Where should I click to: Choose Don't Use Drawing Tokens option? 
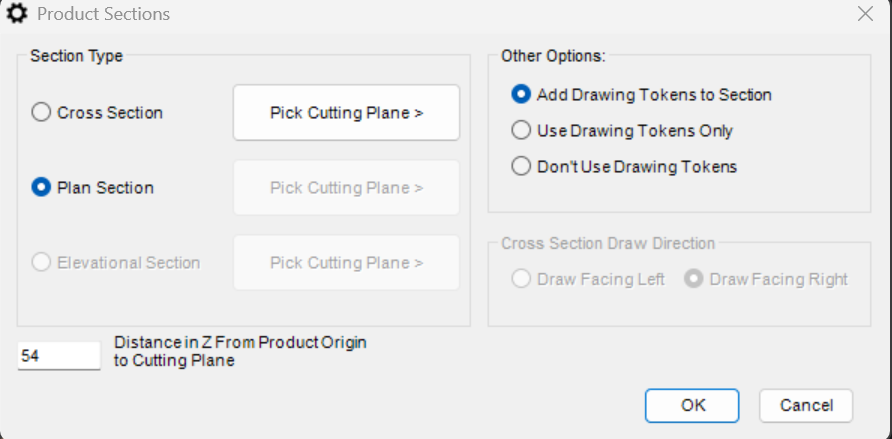(x=521, y=167)
